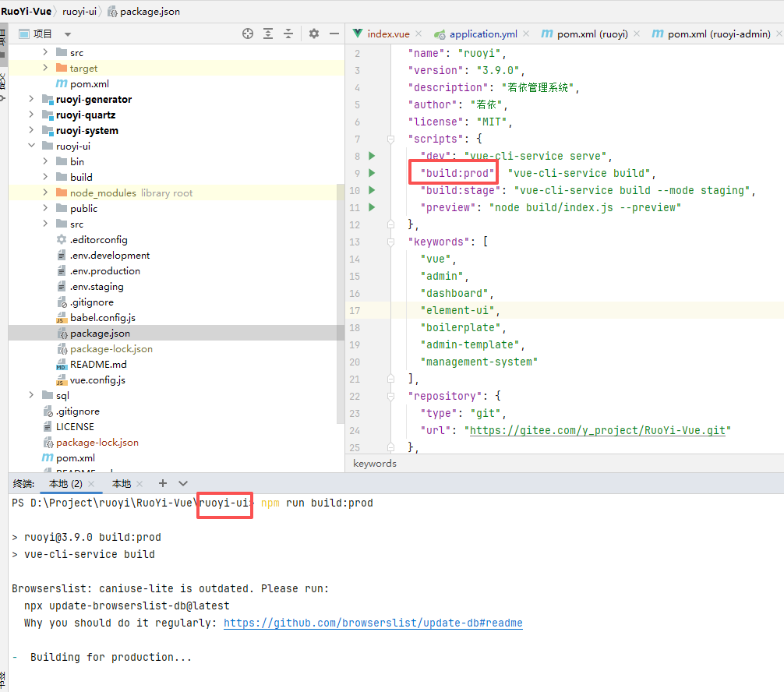Switch to the application.yml tab

point(483,34)
